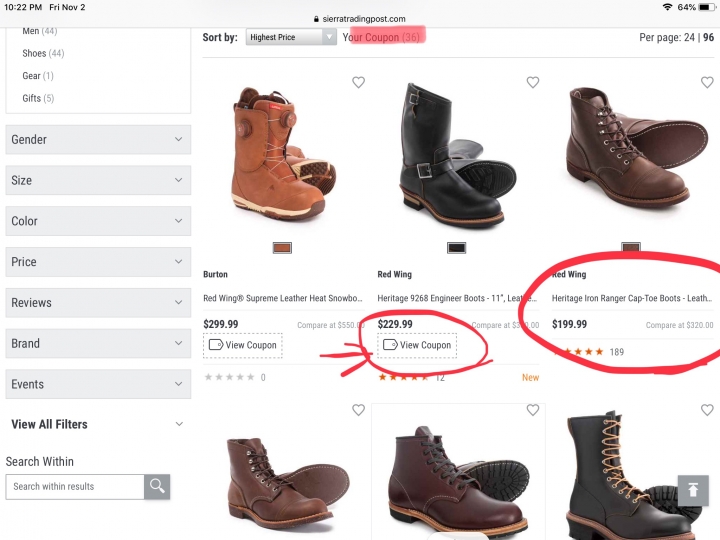Favorite the Heritage 9268 Engineer Boots heart
The image size is (720, 540).
(x=533, y=82)
